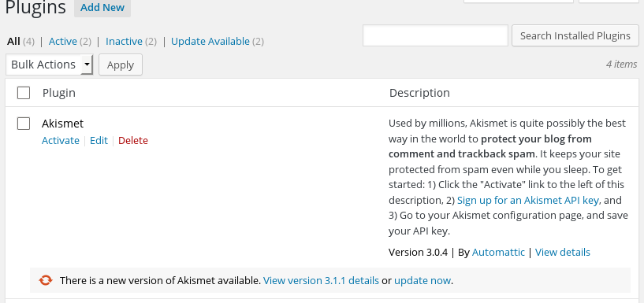
Task: Open the Bulk Actions dropdown
Action: point(50,65)
